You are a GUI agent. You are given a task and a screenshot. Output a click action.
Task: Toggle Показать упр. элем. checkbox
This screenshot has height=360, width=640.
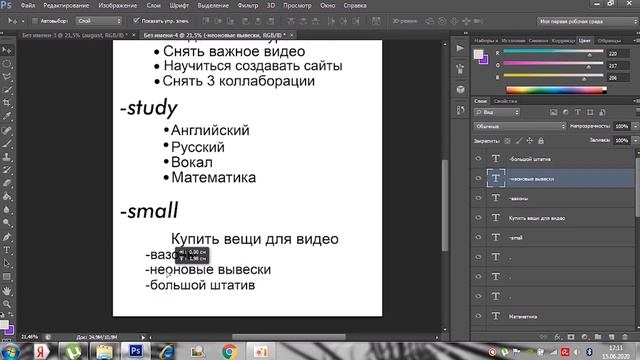tap(136, 20)
